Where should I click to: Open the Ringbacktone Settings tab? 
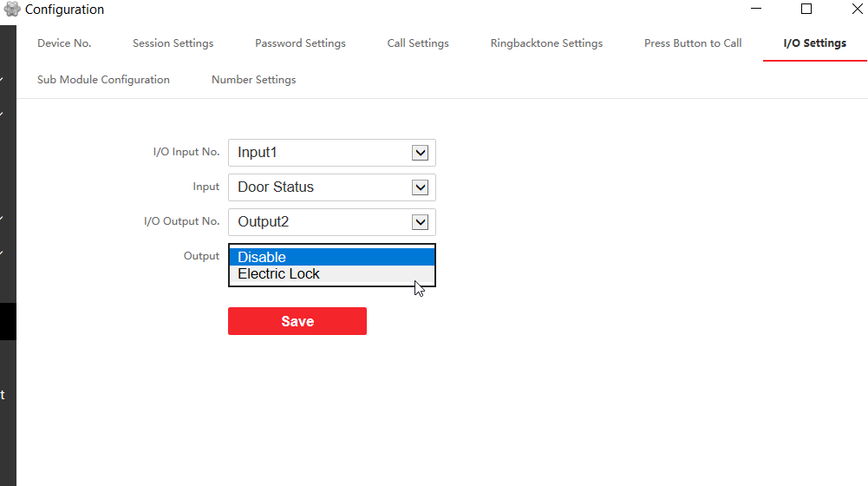click(x=546, y=43)
